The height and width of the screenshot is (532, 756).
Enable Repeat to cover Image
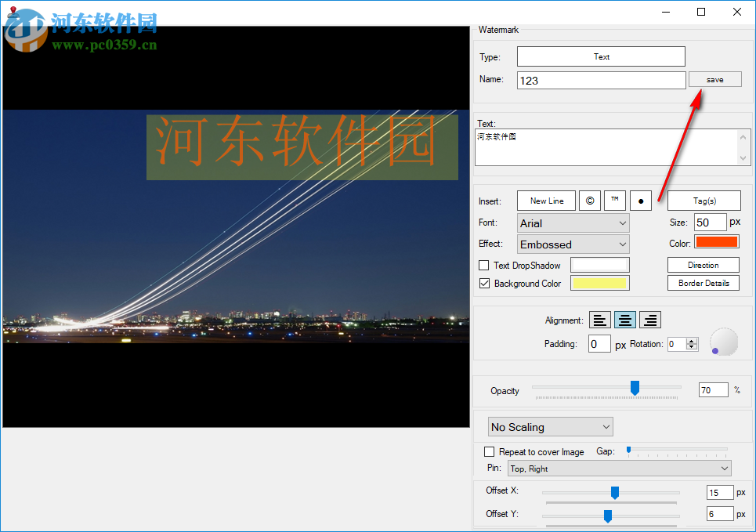490,451
